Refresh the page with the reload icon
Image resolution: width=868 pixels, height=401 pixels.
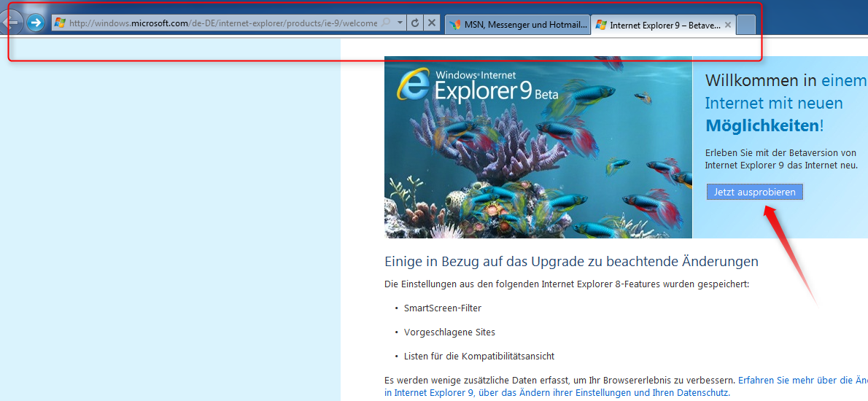[415, 23]
